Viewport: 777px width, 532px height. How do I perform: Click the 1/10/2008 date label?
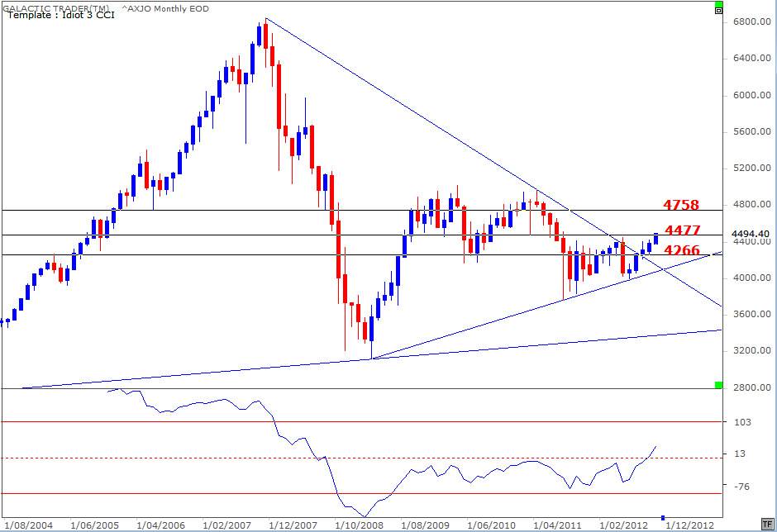[x=360, y=525]
